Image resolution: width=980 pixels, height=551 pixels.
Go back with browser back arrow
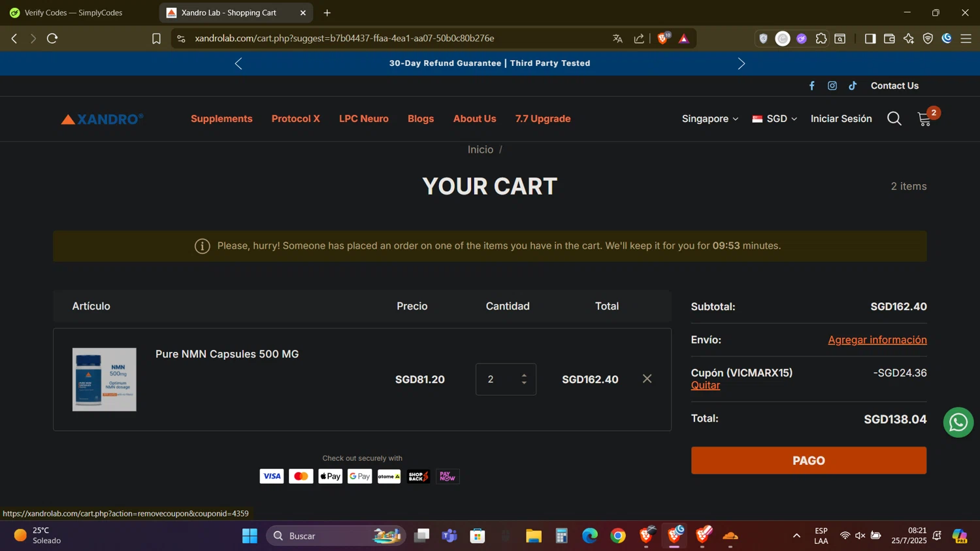[14, 39]
